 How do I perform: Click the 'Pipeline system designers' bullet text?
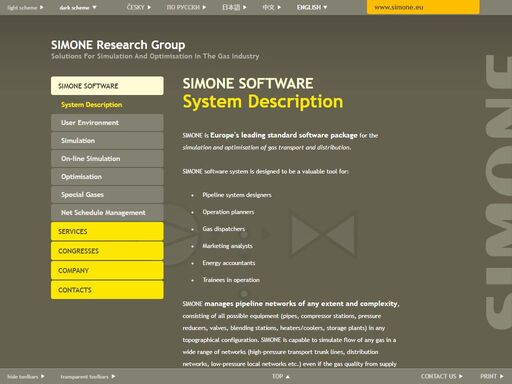click(x=237, y=195)
